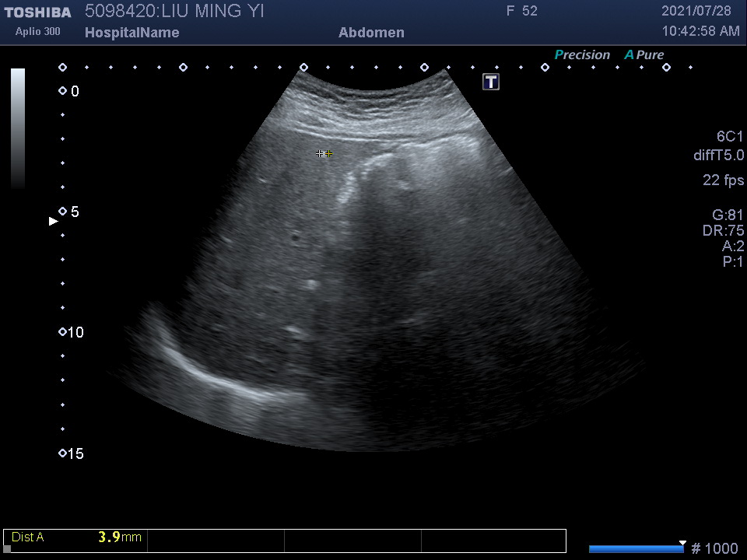The image size is (747, 560).
Task: Click the T orientation marker icon
Action: (491, 82)
